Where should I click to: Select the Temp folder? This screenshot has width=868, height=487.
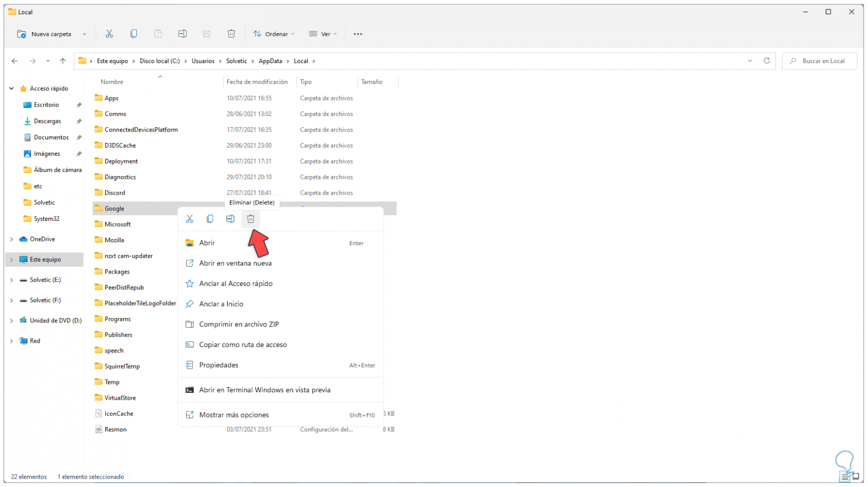pos(112,382)
